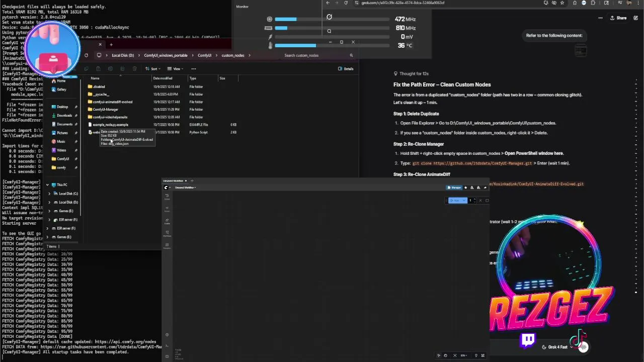Expand chevron after custom_nodes breadcrumb
The height and width of the screenshot is (362, 644).
[250, 55]
